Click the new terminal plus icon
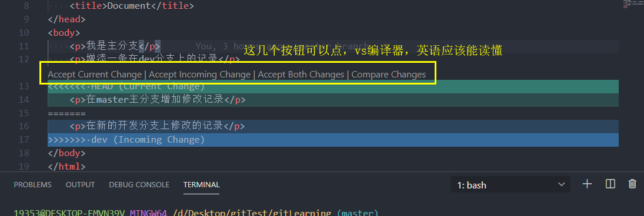The image size is (644, 216). point(588,184)
